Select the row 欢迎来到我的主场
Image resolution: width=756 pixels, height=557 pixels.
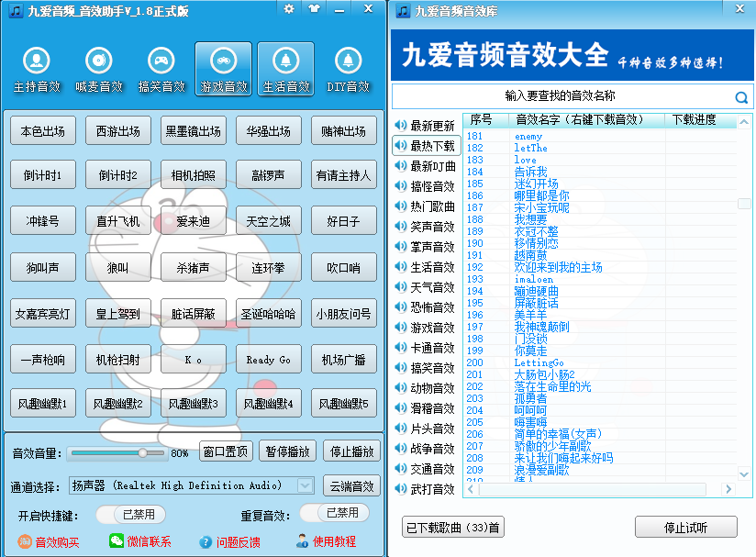pos(600,267)
